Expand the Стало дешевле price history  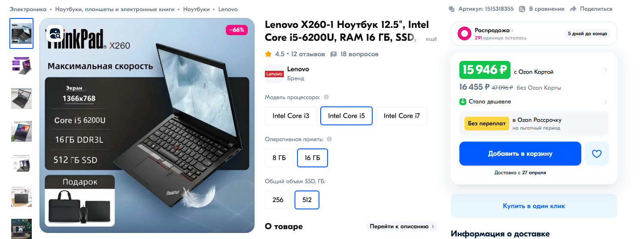(605, 102)
